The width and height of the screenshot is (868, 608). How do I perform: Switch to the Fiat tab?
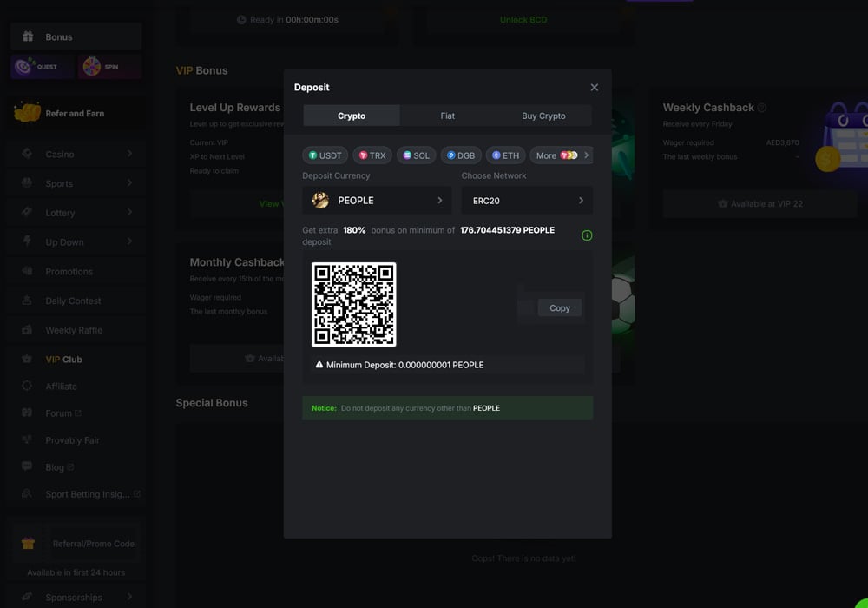pyautogui.click(x=447, y=116)
